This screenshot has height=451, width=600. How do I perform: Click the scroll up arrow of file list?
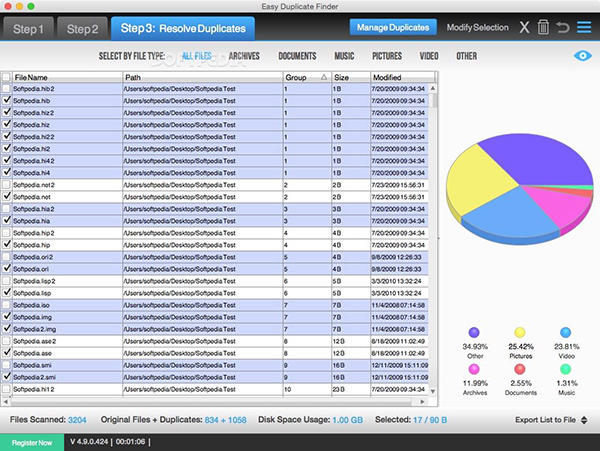[x=433, y=88]
